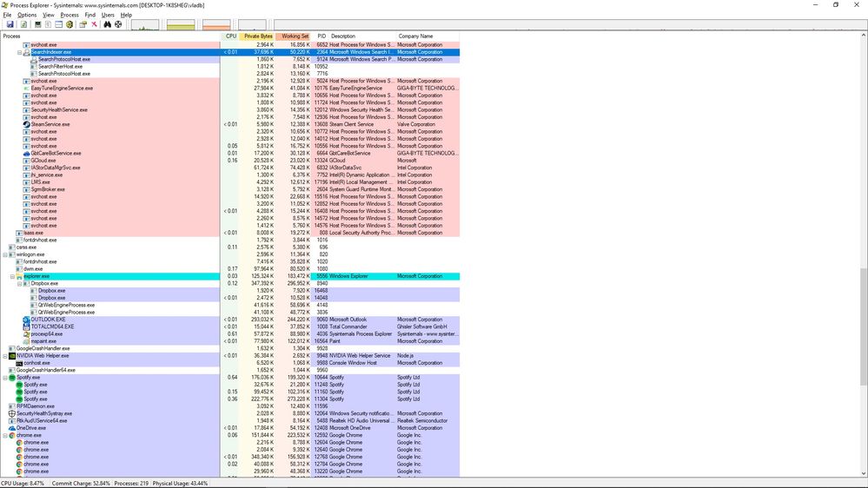
Task: Click the parent chrome.exe icon
Action: click(x=12, y=435)
